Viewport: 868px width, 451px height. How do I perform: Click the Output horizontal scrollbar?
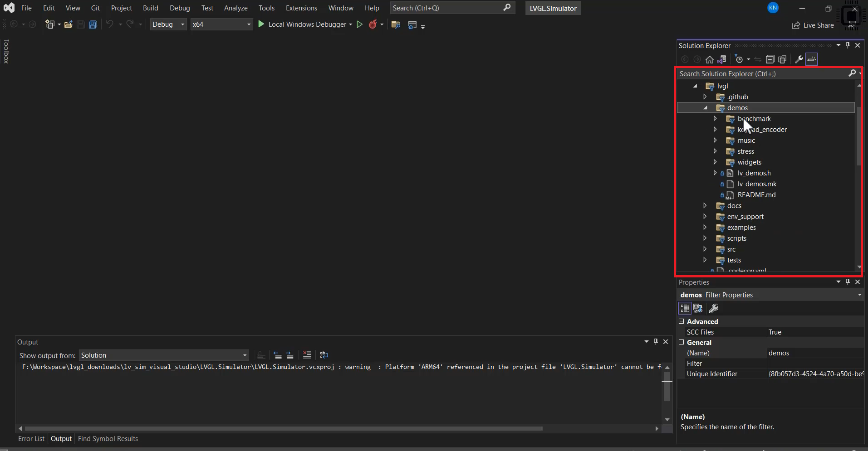click(x=284, y=428)
